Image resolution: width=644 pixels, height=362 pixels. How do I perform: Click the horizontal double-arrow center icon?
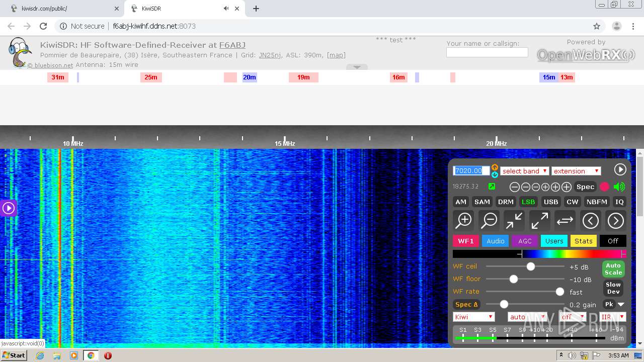[x=565, y=220]
